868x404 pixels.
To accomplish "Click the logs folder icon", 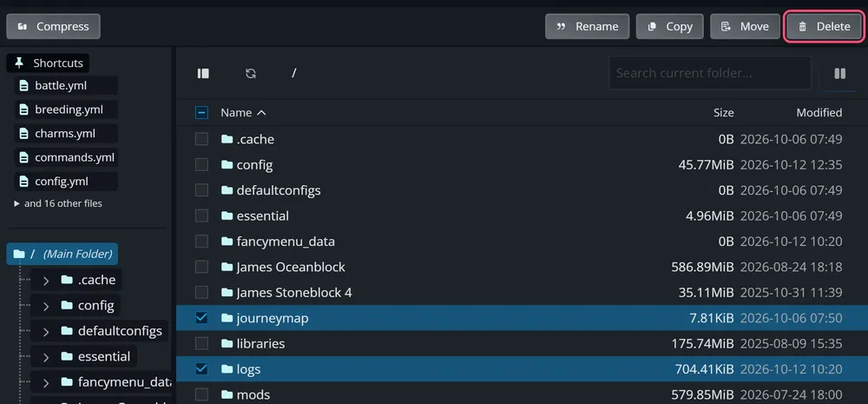I will [x=227, y=368].
